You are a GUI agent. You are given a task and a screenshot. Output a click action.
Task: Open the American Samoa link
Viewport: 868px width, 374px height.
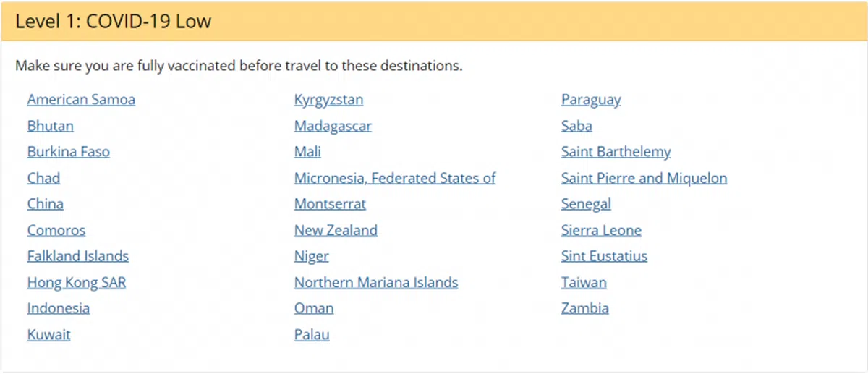(81, 100)
